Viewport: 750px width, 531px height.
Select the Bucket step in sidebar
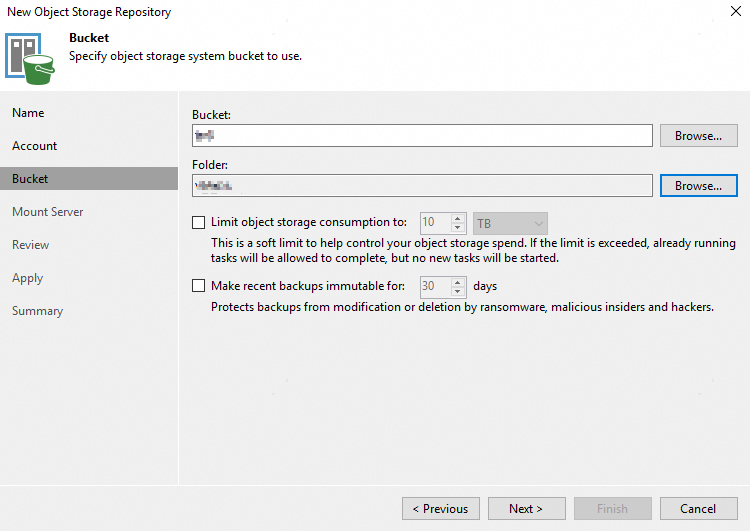pos(30,179)
